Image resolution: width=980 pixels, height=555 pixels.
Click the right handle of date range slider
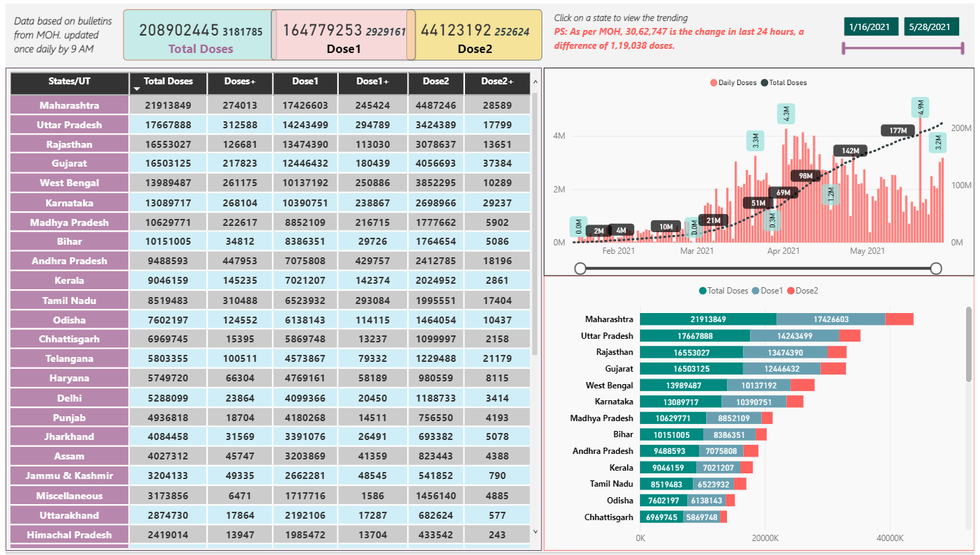point(963,48)
